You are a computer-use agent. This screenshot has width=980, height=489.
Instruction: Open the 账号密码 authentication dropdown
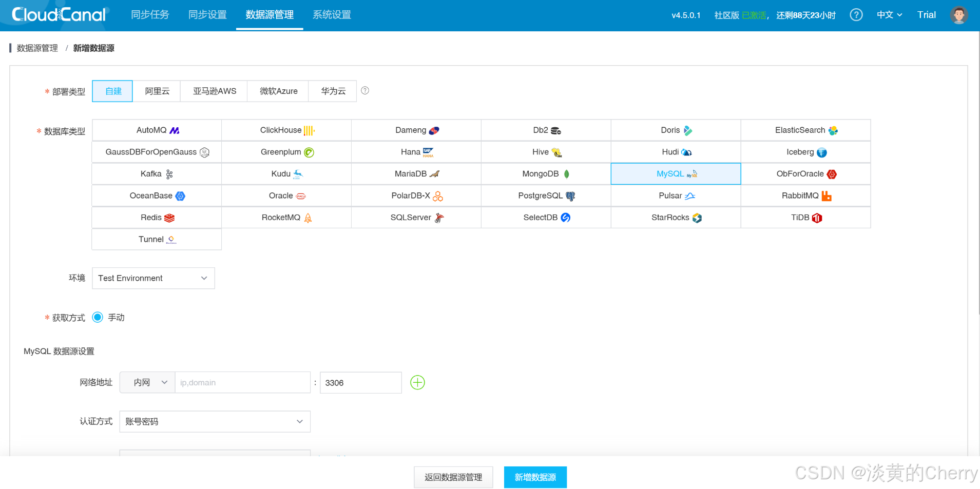[215, 422]
